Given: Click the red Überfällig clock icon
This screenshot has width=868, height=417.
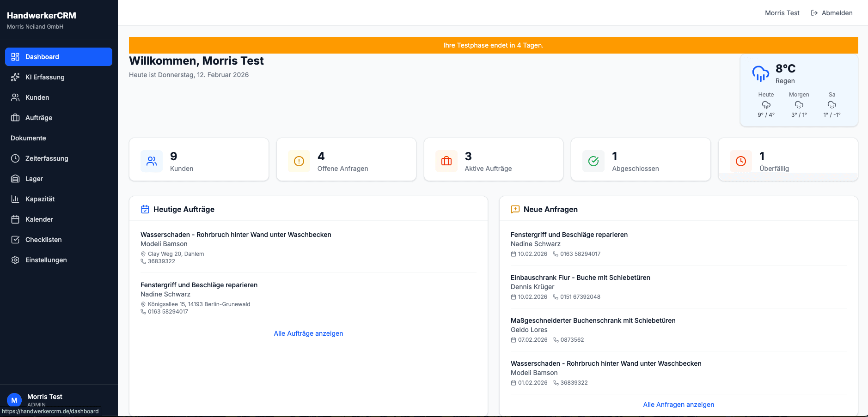Looking at the screenshot, I should [x=741, y=161].
